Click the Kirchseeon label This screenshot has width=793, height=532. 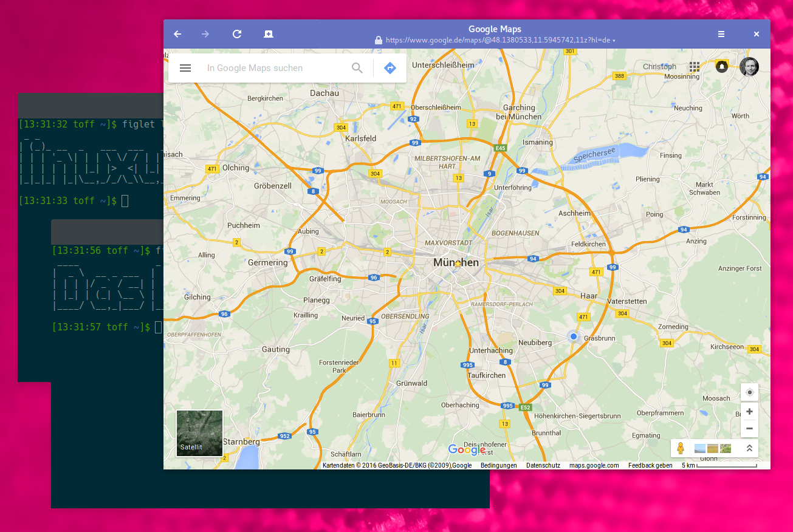pyautogui.click(x=727, y=347)
